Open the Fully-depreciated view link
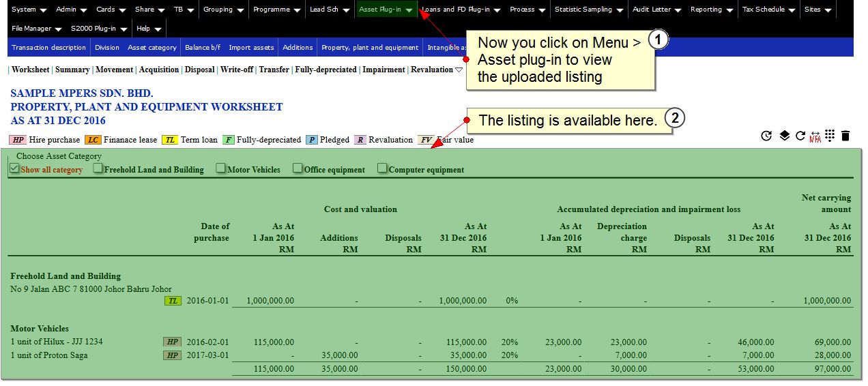Image resolution: width=868 pixels, height=386 pixels. (325, 70)
